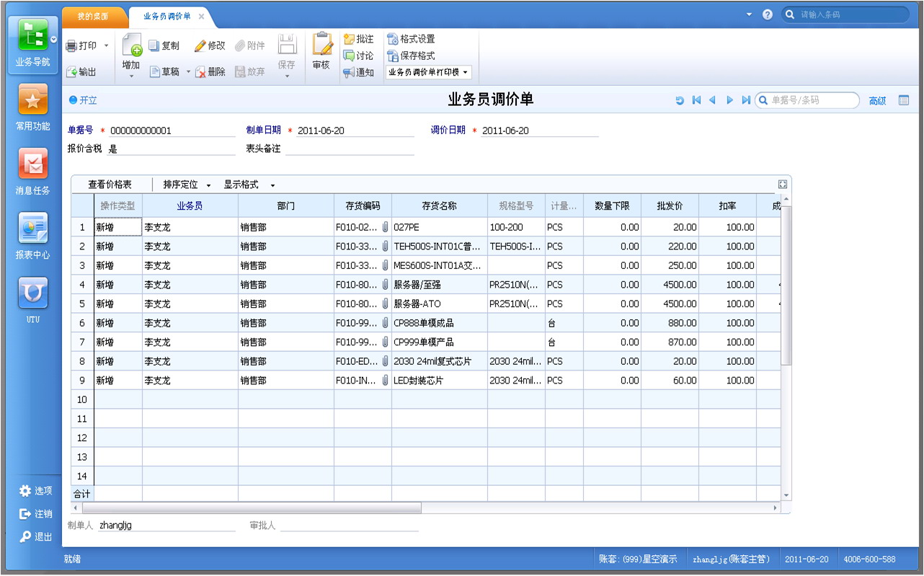Select the CP888单模成品 cell

(x=440, y=323)
